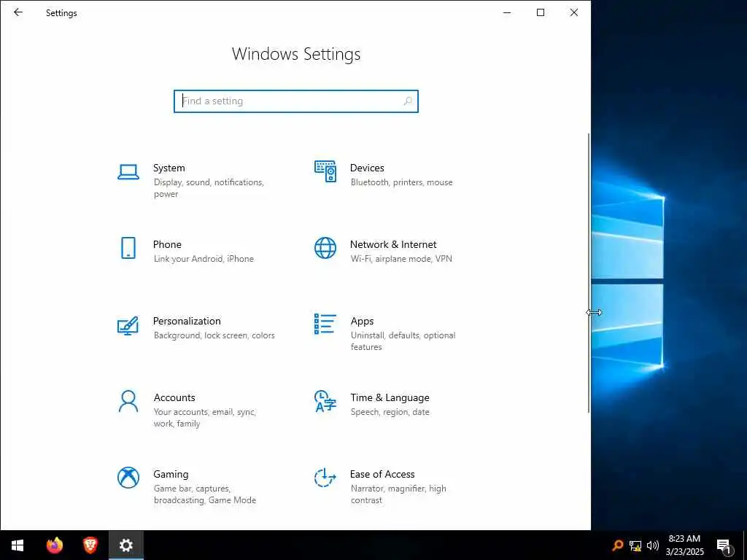Click the Time & Language icon
This screenshot has height=560, width=747.
tap(325, 402)
